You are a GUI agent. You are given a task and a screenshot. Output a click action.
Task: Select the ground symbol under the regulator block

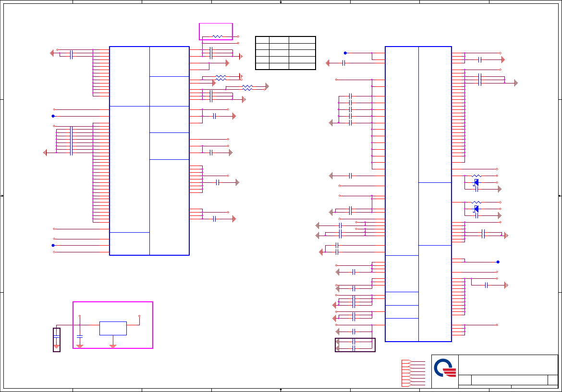[x=113, y=346]
